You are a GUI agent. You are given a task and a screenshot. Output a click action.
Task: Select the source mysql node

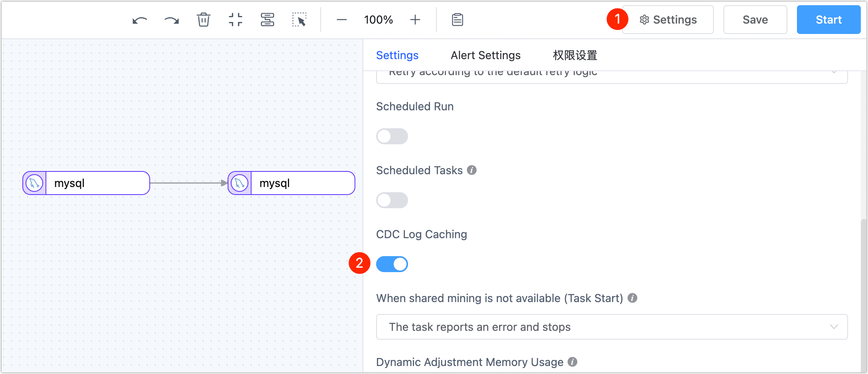click(86, 183)
